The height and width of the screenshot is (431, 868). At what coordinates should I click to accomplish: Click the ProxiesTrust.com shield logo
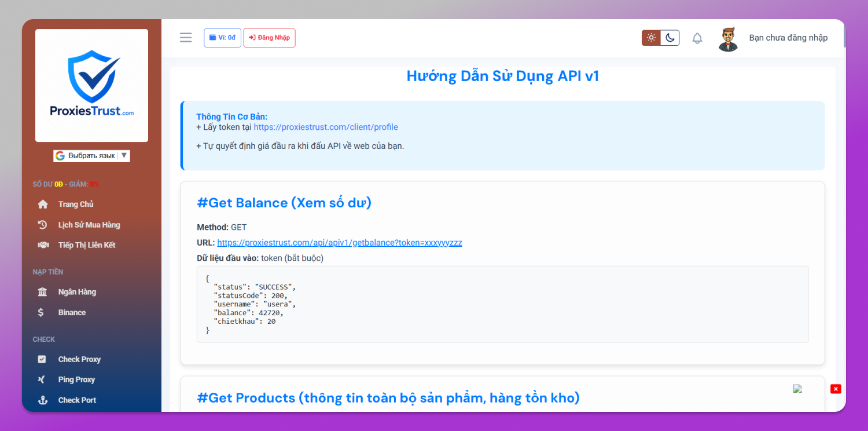pyautogui.click(x=91, y=85)
